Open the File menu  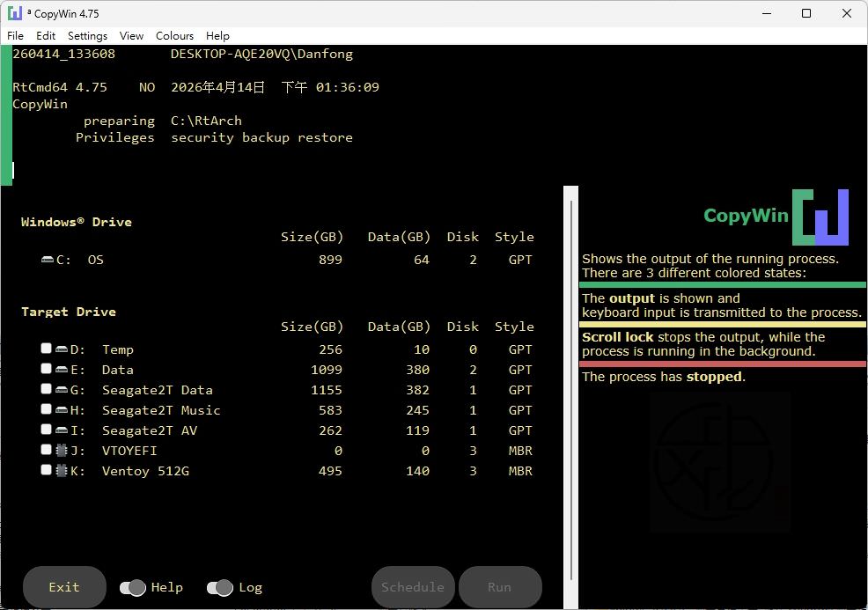coord(15,35)
